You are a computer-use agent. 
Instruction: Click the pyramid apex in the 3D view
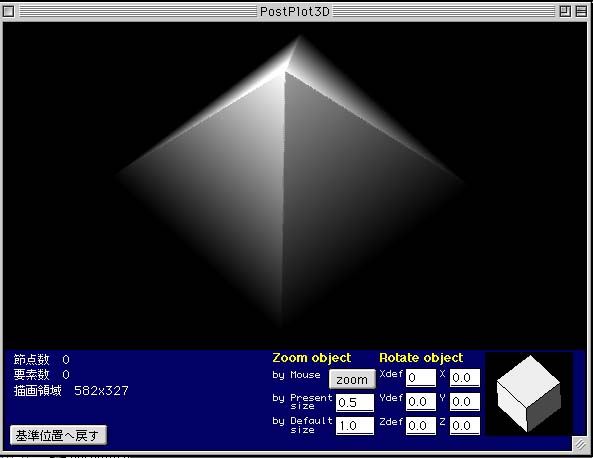point(300,37)
